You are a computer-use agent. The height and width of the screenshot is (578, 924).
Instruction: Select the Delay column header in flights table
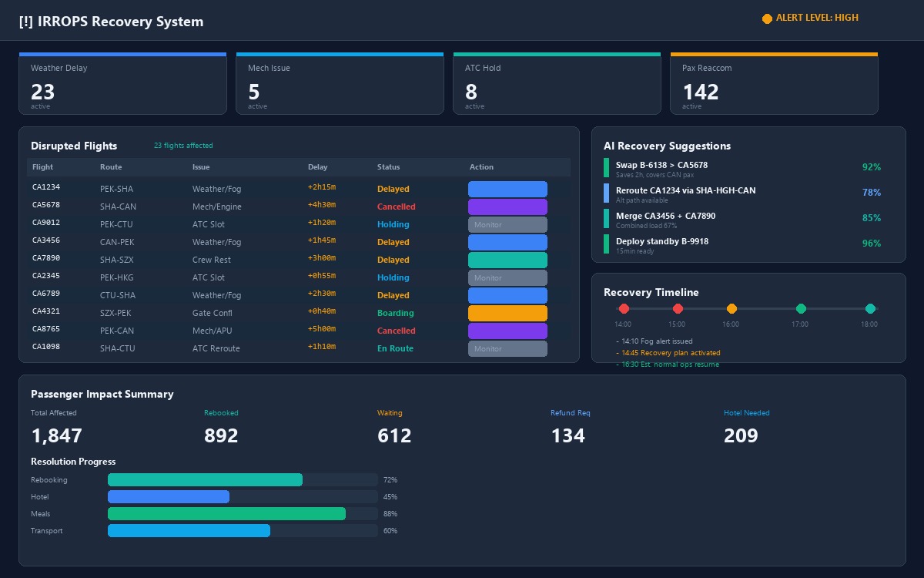click(x=316, y=167)
